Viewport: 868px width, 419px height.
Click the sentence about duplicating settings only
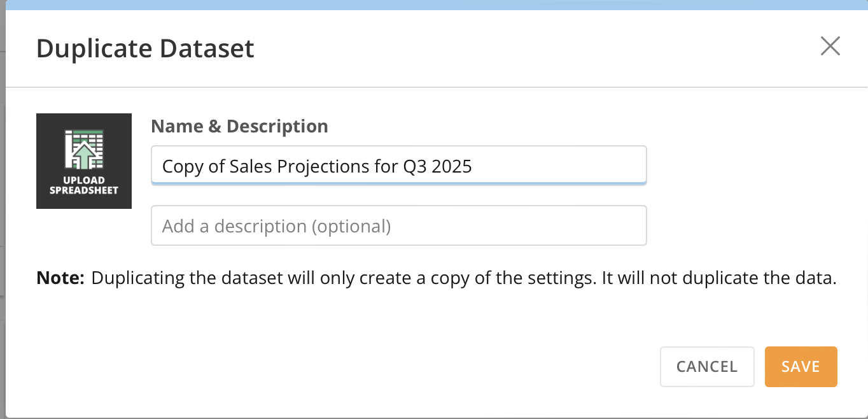click(x=463, y=278)
